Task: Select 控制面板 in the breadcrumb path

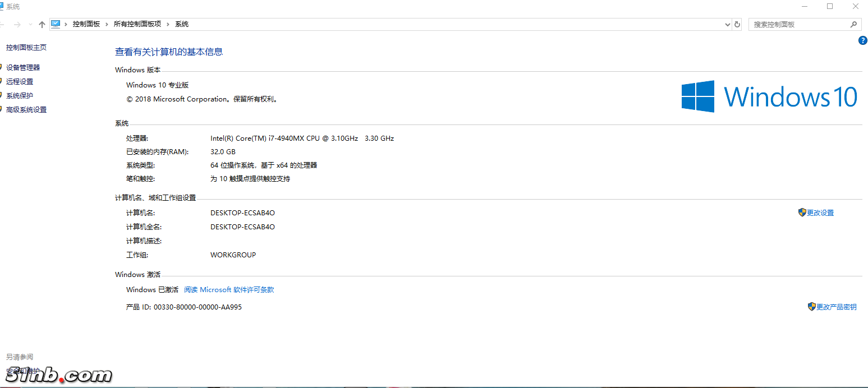Action: (x=86, y=24)
